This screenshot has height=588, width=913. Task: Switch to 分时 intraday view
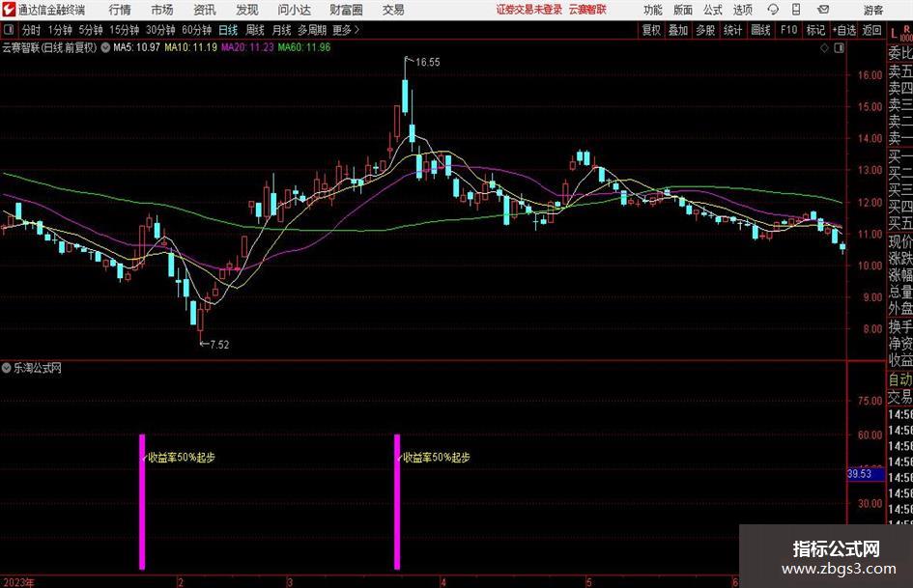tap(32, 30)
